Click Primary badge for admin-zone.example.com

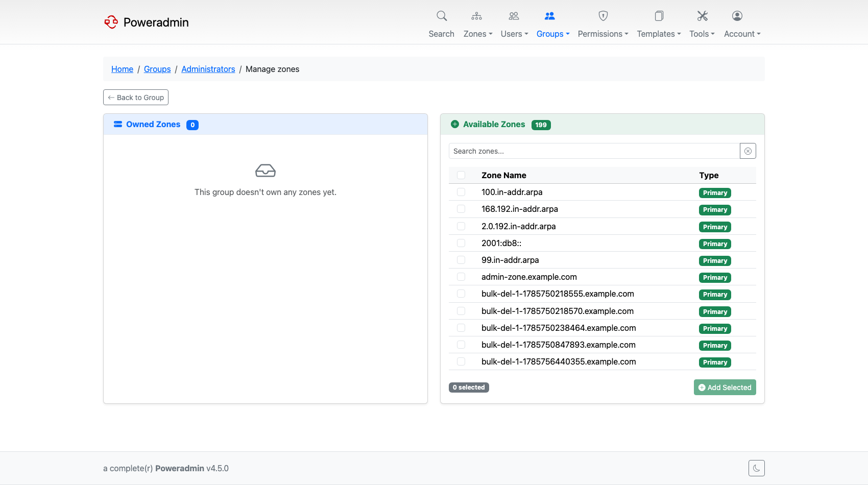pos(715,278)
